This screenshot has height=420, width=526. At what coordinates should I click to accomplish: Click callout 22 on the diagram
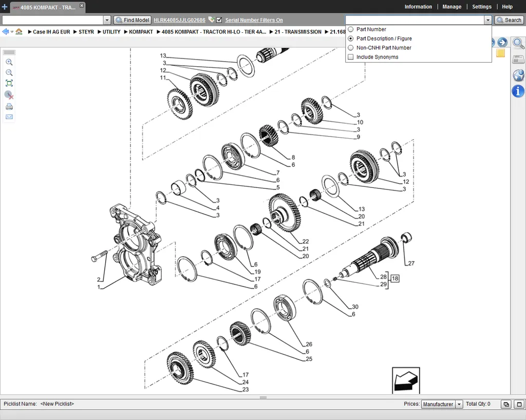click(x=305, y=241)
